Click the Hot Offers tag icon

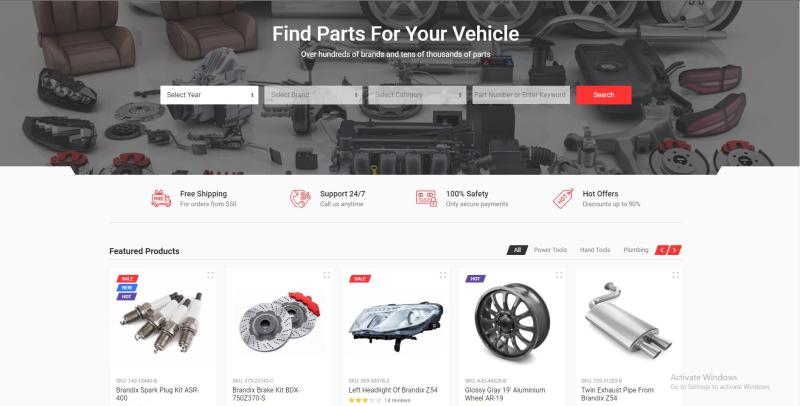click(x=563, y=198)
